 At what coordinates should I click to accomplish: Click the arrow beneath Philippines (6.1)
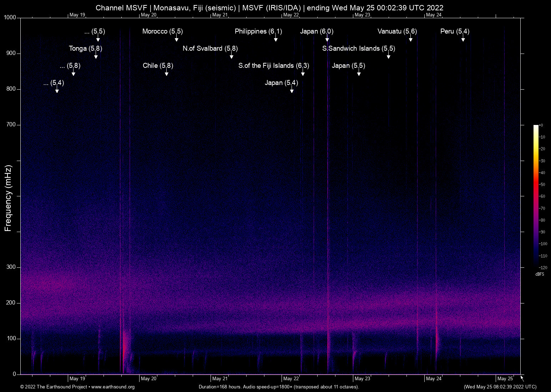tap(275, 39)
